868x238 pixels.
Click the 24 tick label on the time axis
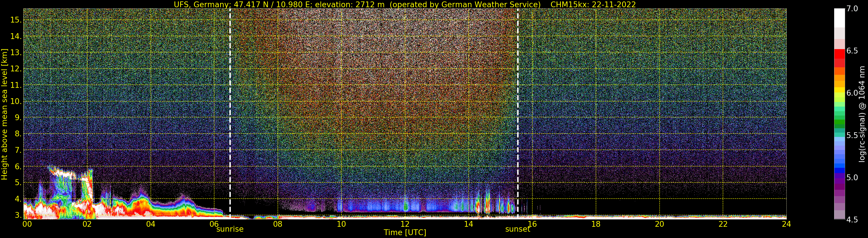point(786,224)
